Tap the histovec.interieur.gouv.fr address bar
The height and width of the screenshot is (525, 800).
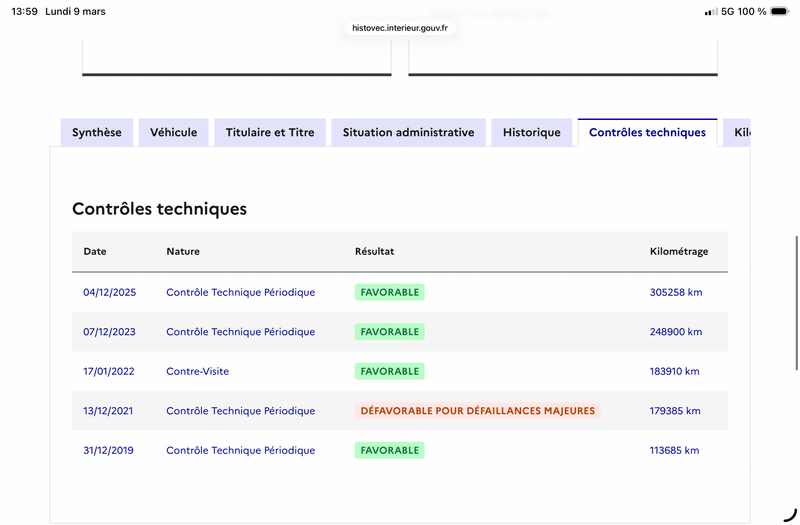pyautogui.click(x=400, y=28)
